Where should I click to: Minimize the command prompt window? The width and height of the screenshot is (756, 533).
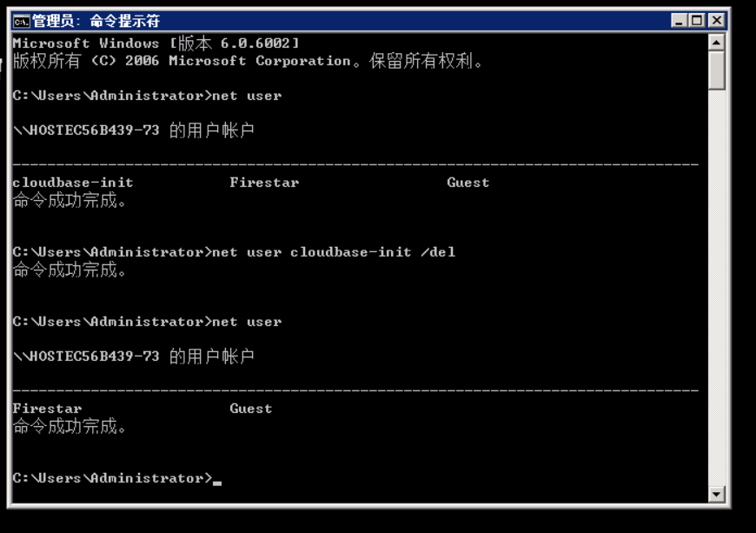[679, 20]
